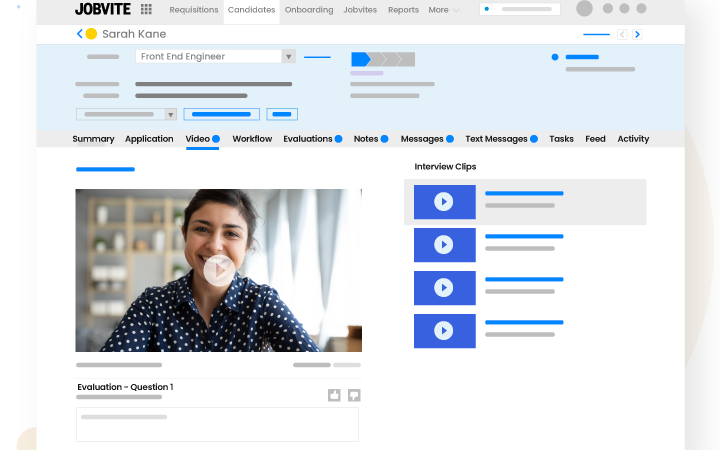The image size is (720, 450).
Task: Switch to the Evaluations tab
Action: [312, 139]
